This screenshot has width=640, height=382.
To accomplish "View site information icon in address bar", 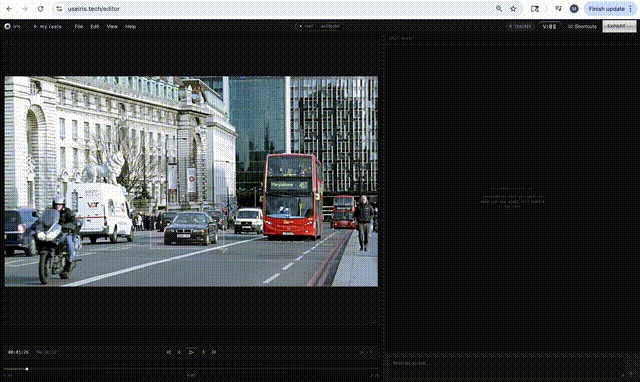I will 59,9.
